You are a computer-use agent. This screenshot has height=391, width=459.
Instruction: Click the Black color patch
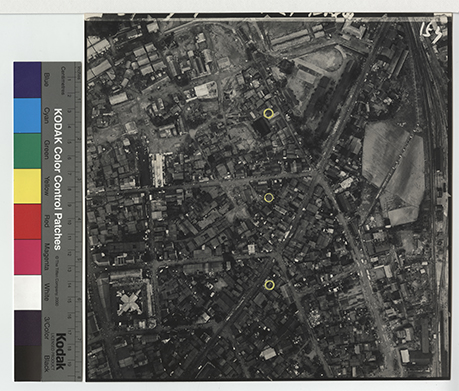[x=27, y=363]
